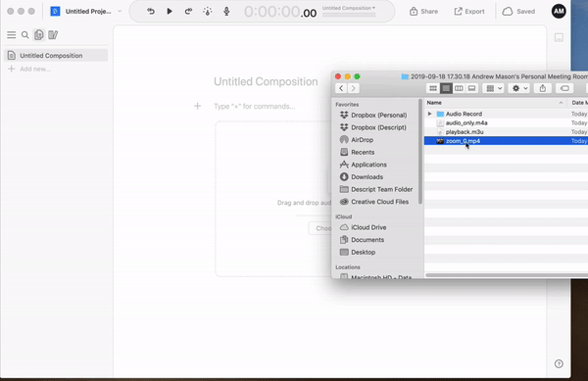
Task: Open Dropbox (Personal) in Finder sidebar
Action: tap(373, 115)
